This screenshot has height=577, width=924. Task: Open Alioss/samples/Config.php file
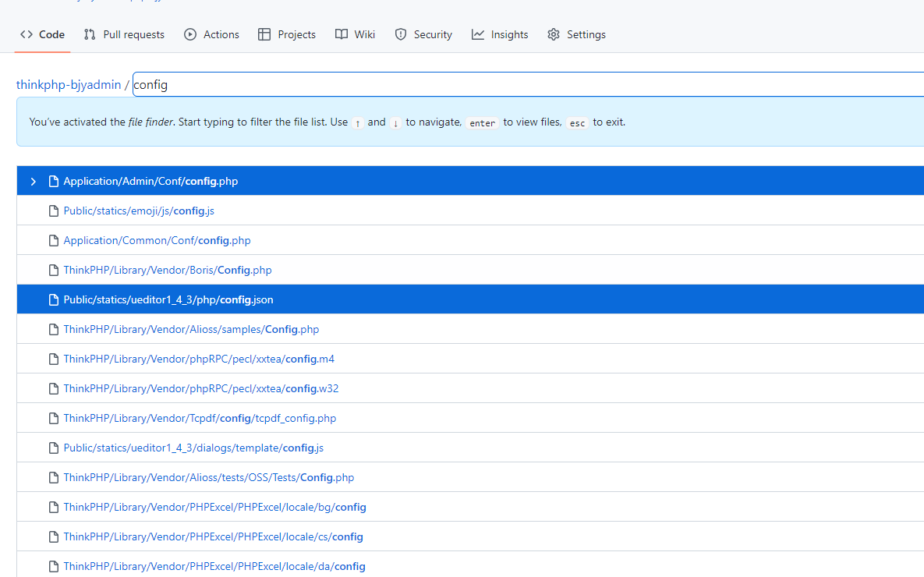coord(192,330)
